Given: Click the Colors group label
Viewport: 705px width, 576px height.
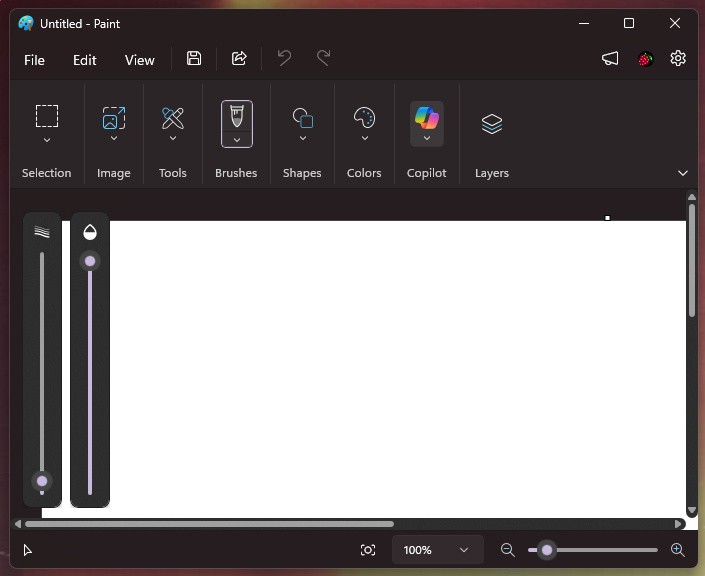Looking at the screenshot, I should coord(364,173).
